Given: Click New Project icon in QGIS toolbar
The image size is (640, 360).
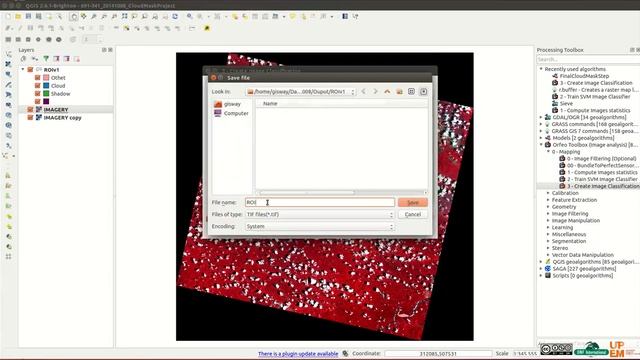Looking at the screenshot, I should tap(8, 16).
